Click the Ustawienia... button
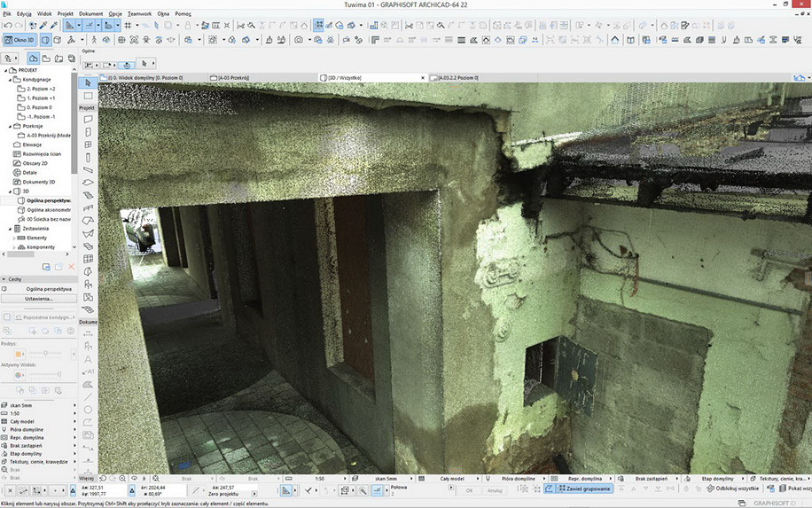The height and width of the screenshot is (508, 812). (x=38, y=299)
